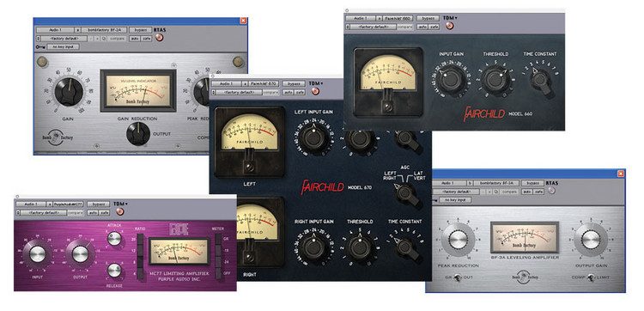The height and width of the screenshot is (311, 644).
Task: Toggle bypass in the MC77 window
Action: (x=98, y=204)
